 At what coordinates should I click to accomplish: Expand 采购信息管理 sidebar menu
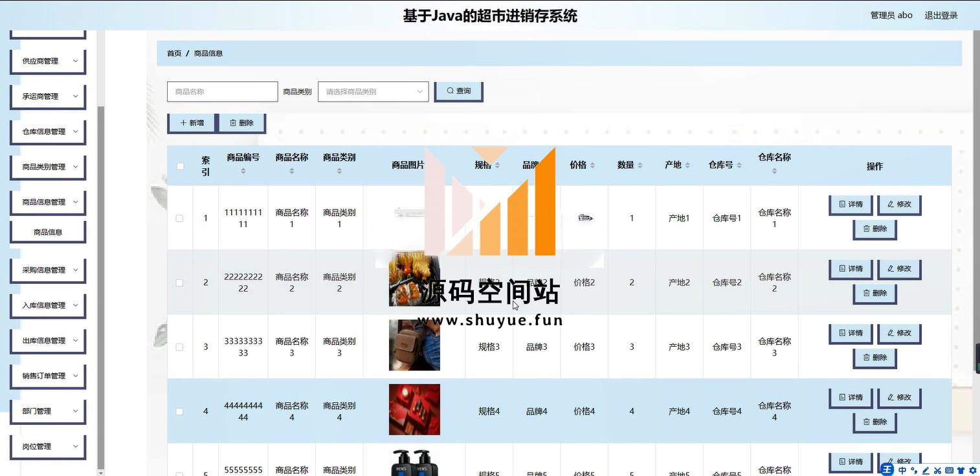point(48,270)
